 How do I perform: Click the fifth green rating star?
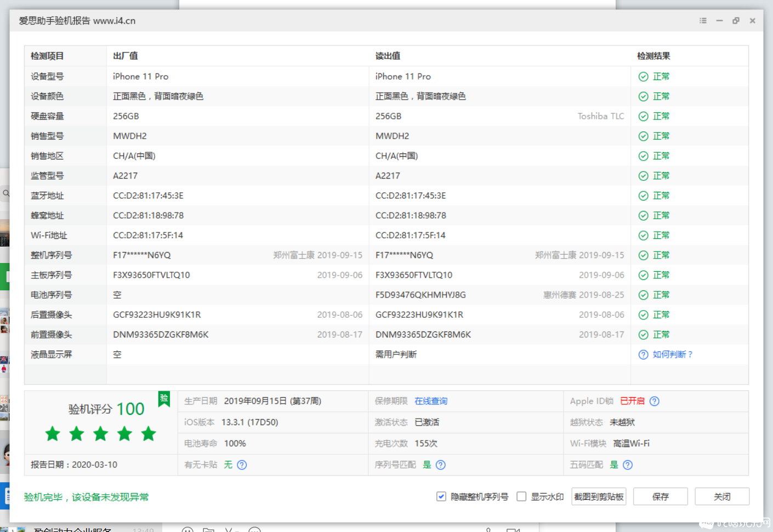click(149, 434)
